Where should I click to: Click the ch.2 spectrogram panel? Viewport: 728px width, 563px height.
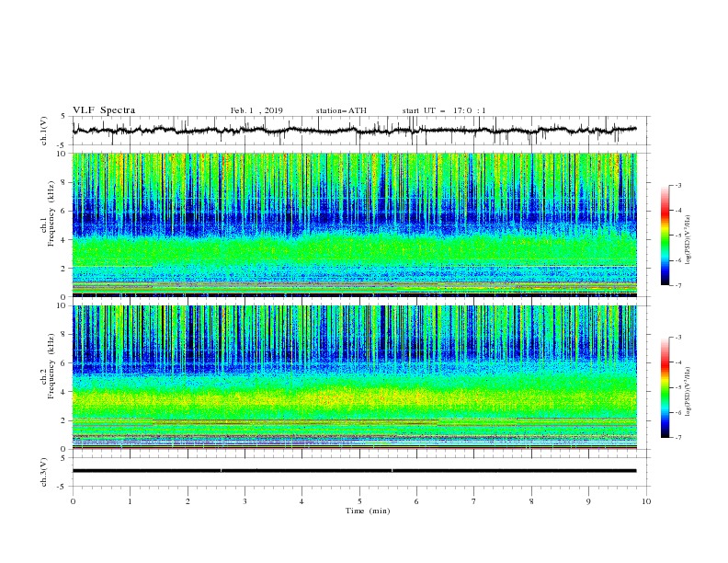tap(355, 377)
